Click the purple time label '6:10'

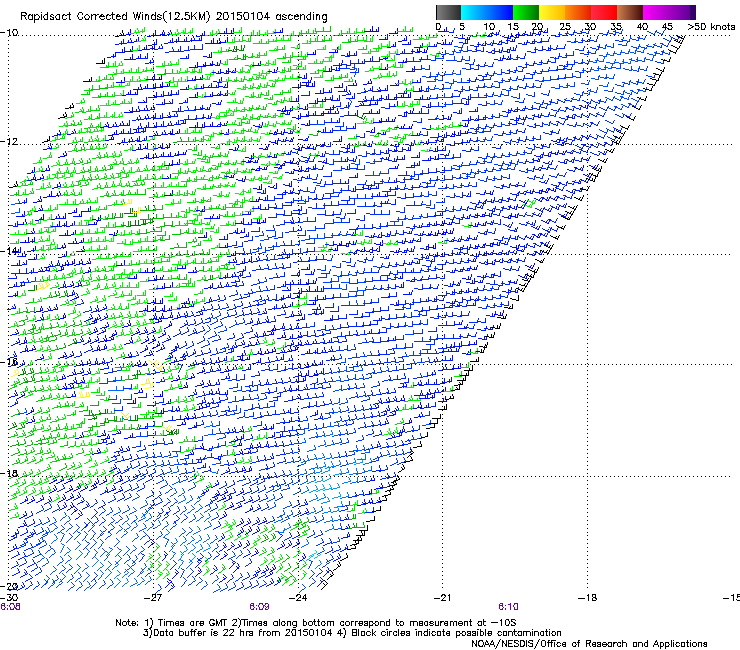[x=508, y=607]
